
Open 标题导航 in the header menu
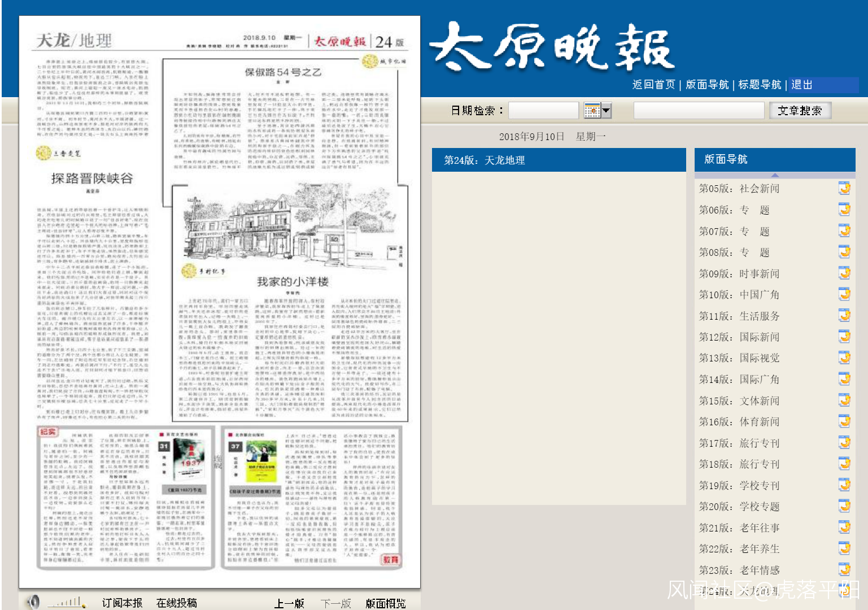click(x=760, y=85)
